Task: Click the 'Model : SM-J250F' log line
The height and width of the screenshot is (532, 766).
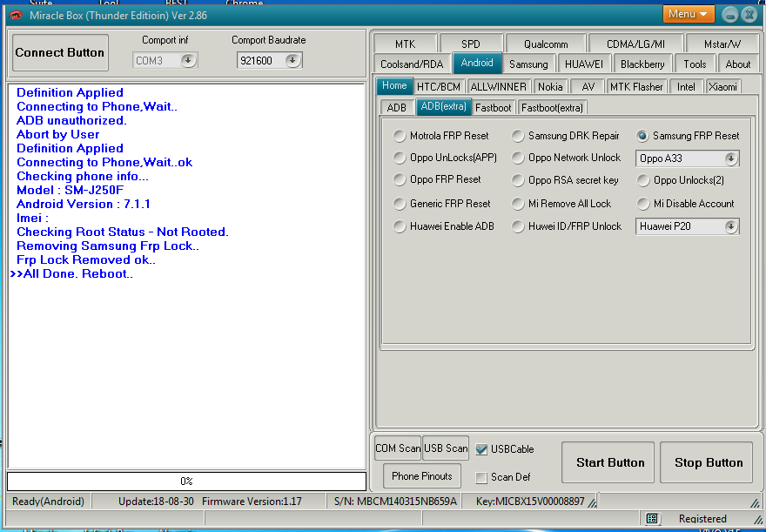Action: (x=71, y=190)
